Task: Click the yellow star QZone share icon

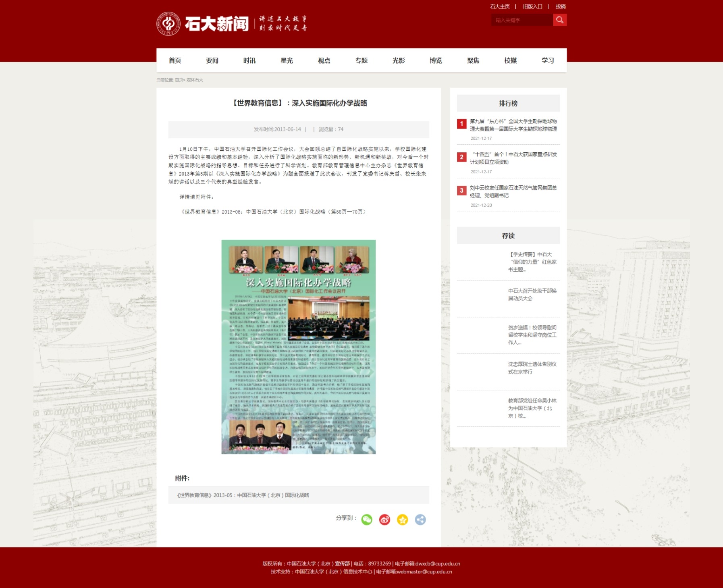Action: pyautogui.click(x=402, y=519)
